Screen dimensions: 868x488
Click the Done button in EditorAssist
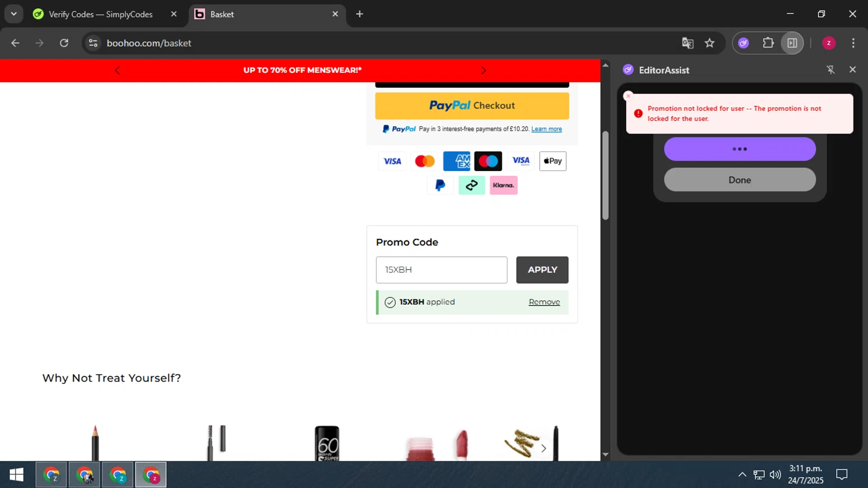[740, 180]
